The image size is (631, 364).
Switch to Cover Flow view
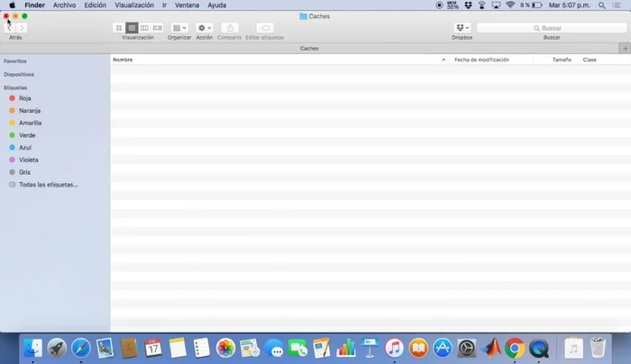[x=157, y=28]
